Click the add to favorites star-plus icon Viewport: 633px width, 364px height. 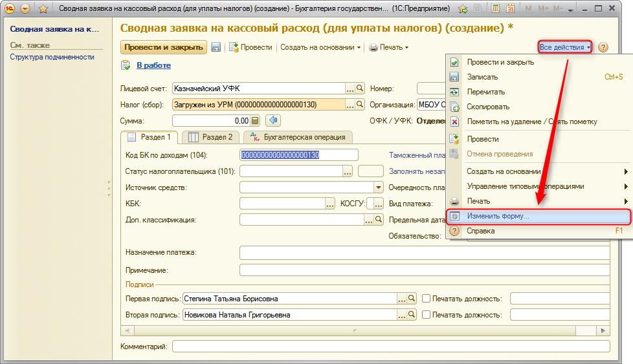463,8
